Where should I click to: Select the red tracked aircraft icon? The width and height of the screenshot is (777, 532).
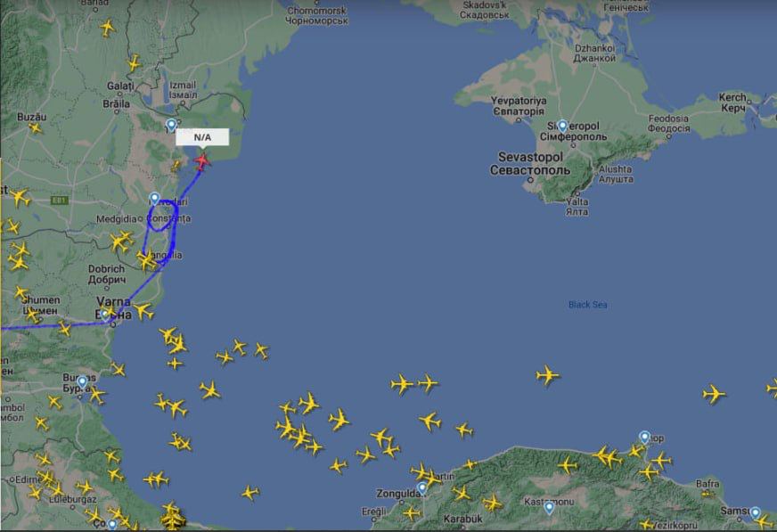pyautogui.click(x=201, y=161)
